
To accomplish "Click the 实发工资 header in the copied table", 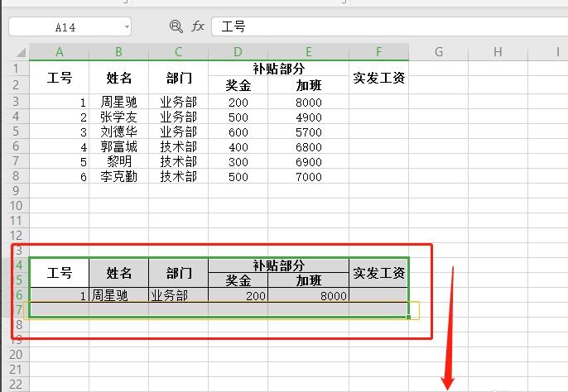I will pyautogui.click(x=379, y=273).
